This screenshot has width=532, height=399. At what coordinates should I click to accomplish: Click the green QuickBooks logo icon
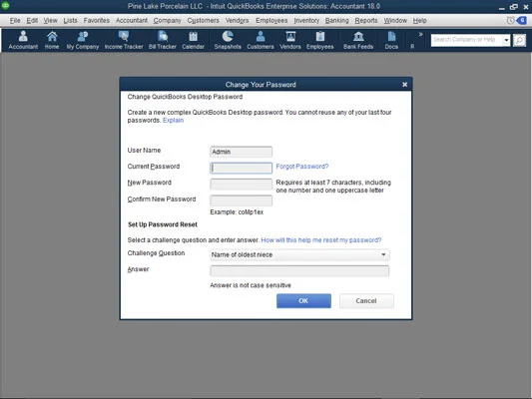5,5
